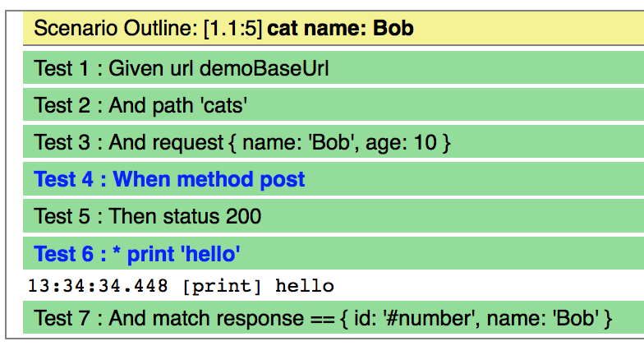
Task: Click the bold 'cat name: Bob' title
Action: 340,28
